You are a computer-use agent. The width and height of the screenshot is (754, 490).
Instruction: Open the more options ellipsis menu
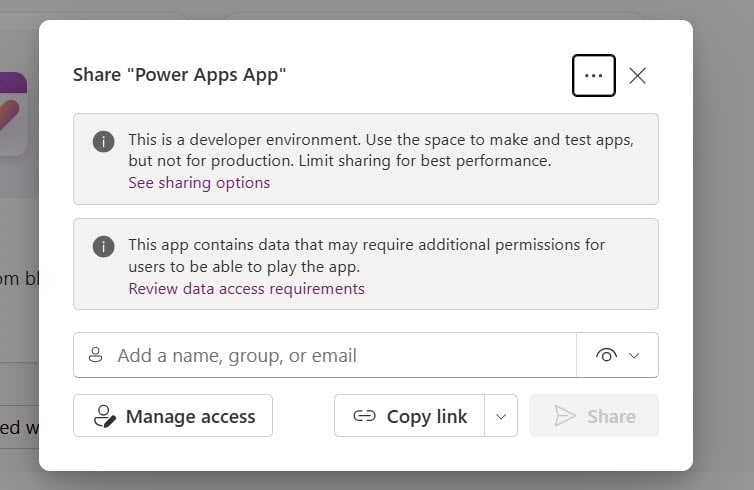click(x=593, y=75)
